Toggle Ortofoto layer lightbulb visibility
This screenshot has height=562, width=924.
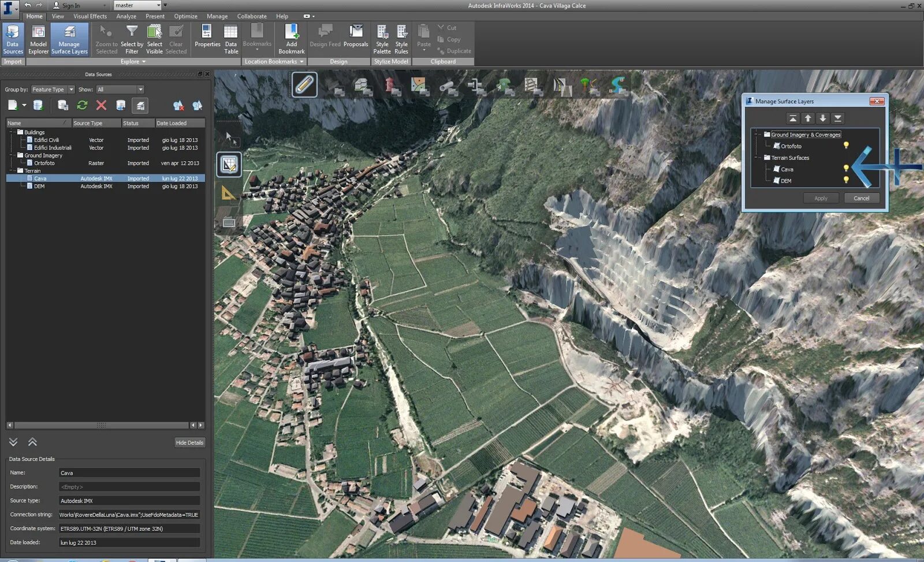pos(846,146)
